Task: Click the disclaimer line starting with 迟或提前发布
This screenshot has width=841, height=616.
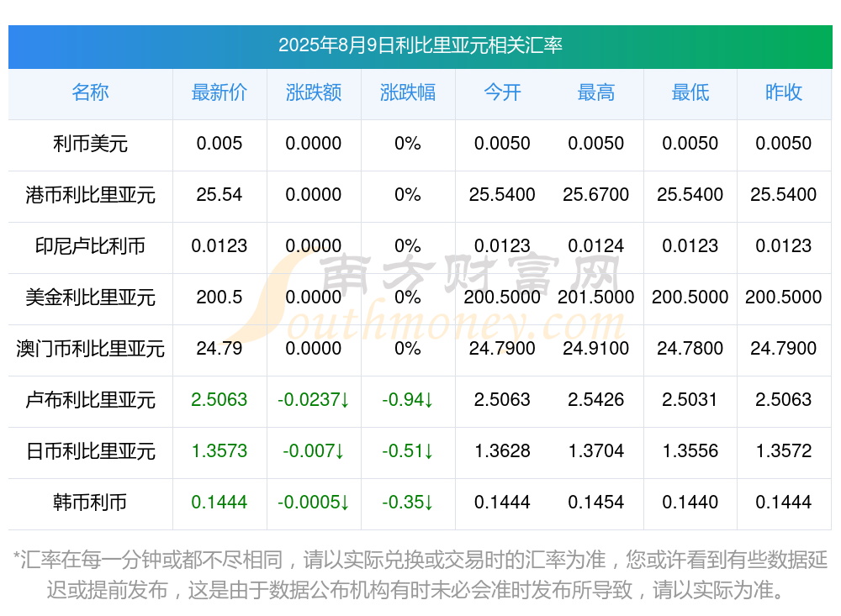Action: 416,590
